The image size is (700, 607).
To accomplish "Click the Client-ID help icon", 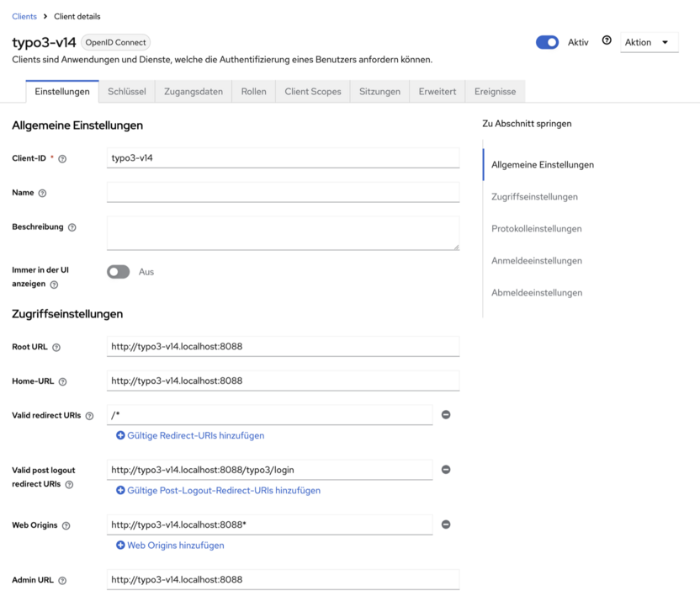I will coord(62,159).
